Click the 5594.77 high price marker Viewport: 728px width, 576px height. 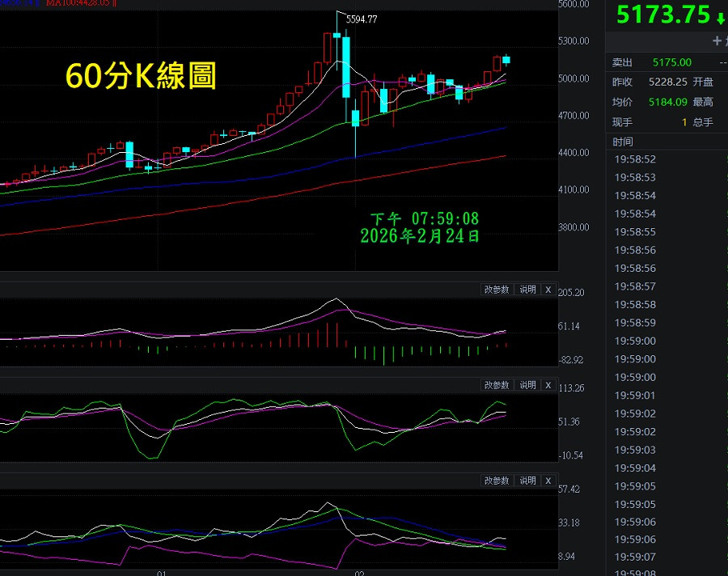361,19
